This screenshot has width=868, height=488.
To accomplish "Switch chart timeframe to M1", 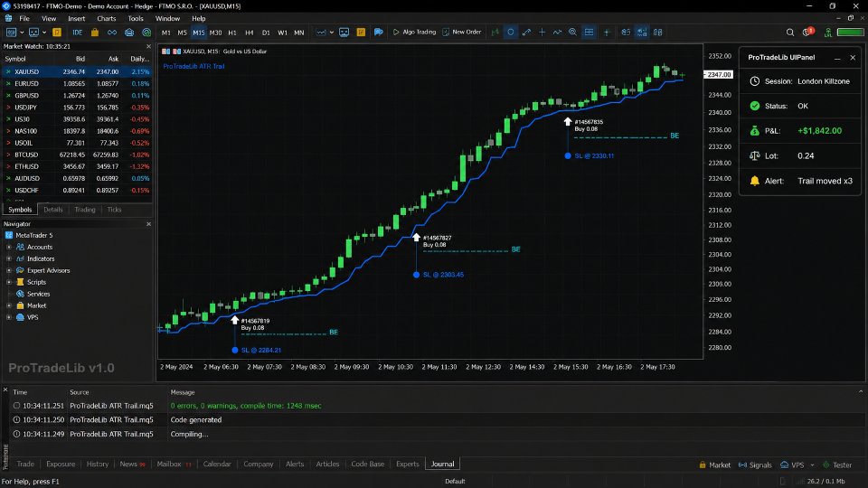I will coord(165,33).
